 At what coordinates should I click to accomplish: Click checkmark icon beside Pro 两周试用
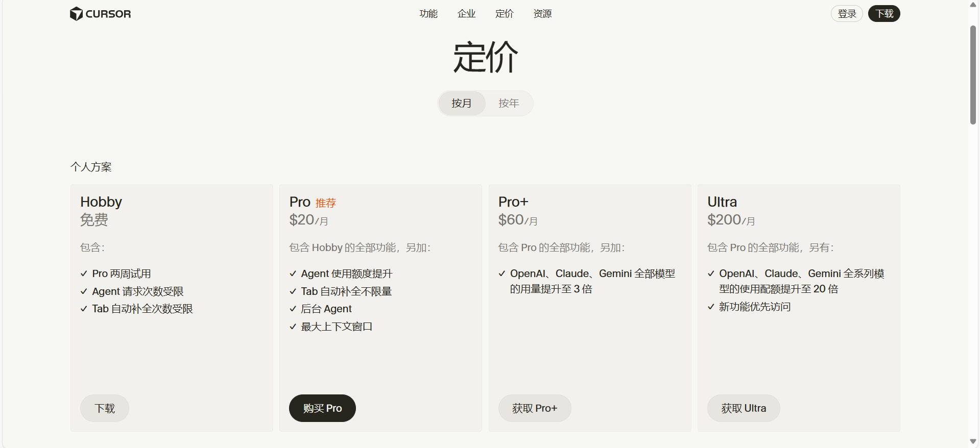point(84,274)
